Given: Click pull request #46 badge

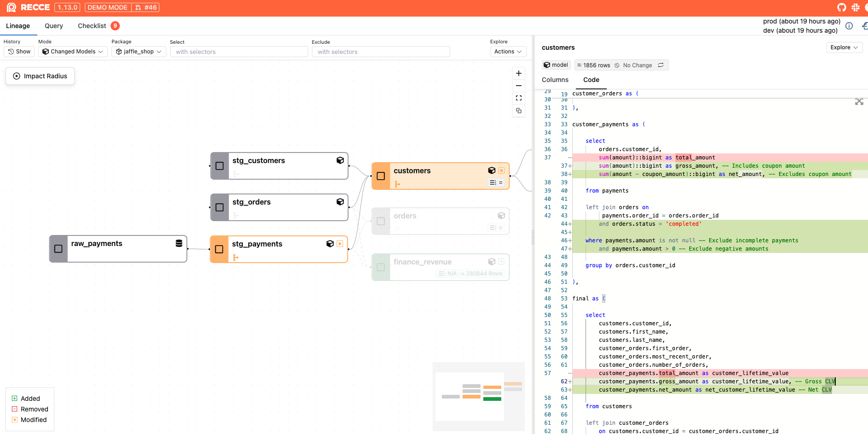Looking at the screenshot, I should pos(146,7).
